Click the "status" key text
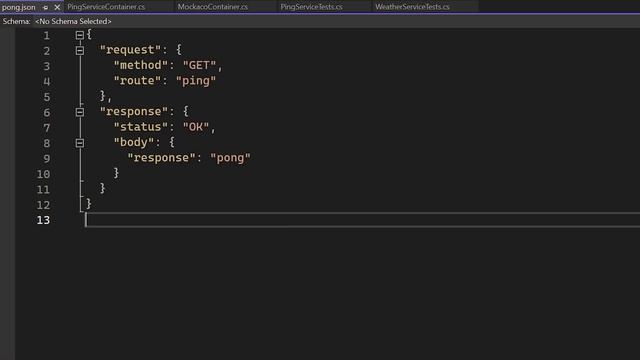The width and height of the screenshot is (640, 360). point(141,127)
